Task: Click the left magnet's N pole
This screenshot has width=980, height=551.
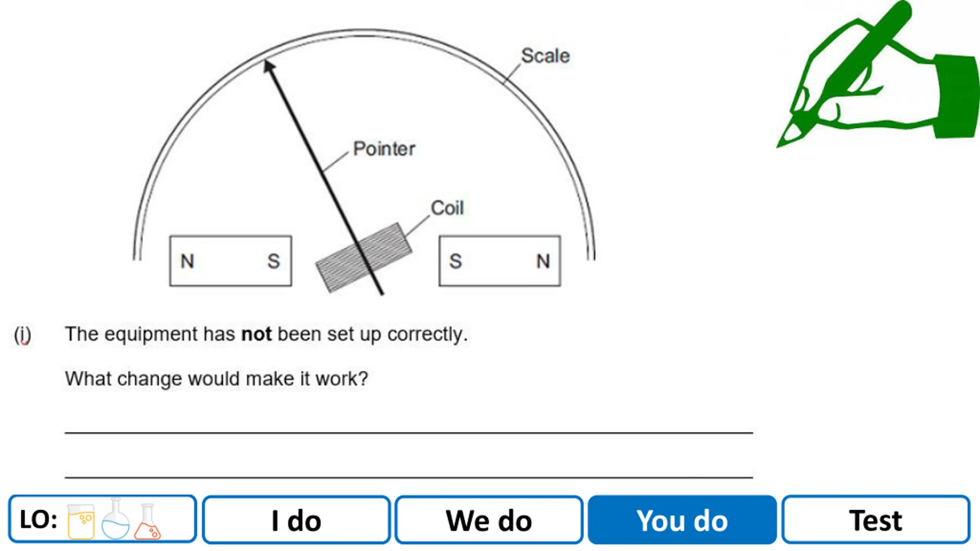Action: 188,261
